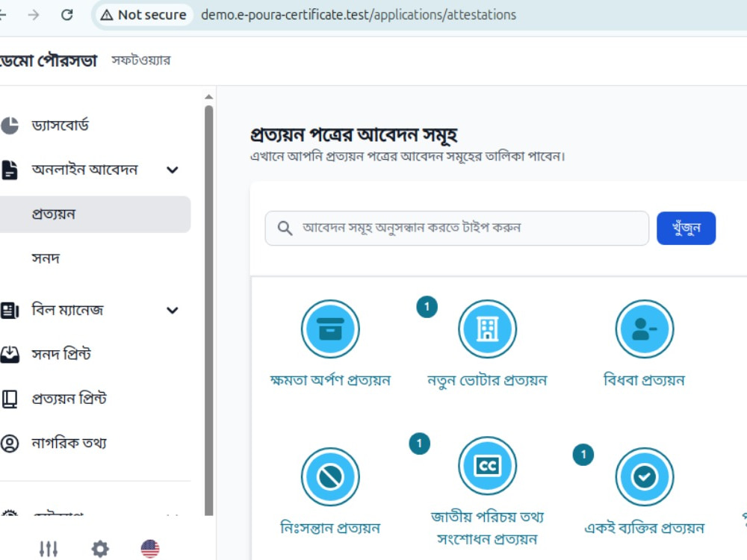Click the ড্যাসবোর্ড pie chart icon

click(10, 125)
